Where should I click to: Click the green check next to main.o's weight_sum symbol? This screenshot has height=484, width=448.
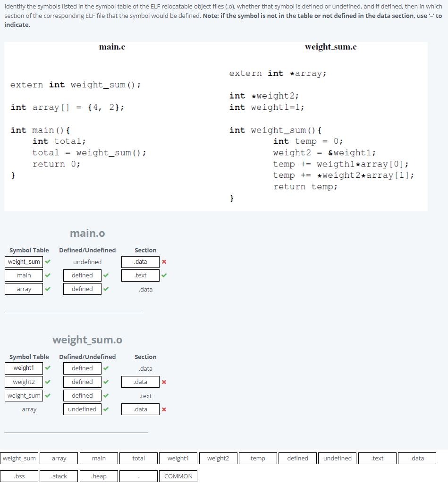click(x=48, y=262)
